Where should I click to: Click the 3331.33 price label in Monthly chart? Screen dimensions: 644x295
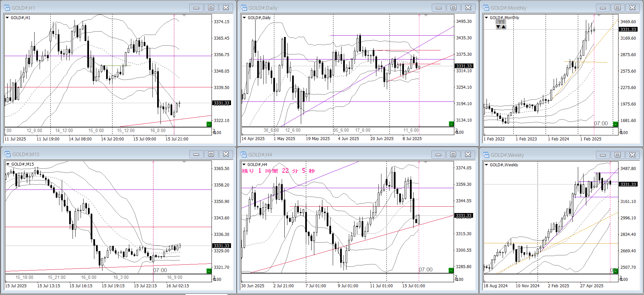[x=628, y=30]
